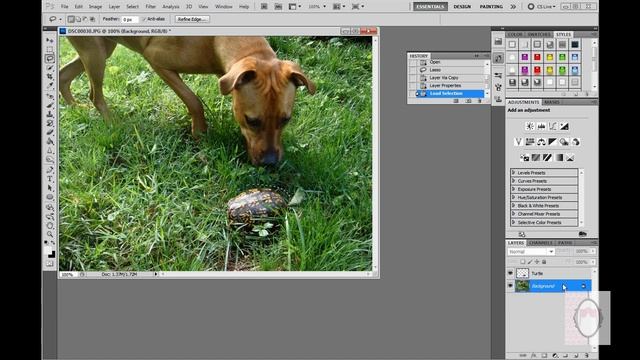Toggle lock transparent pixels in Layers panel
The width and height of the screenshot is (640, 360).
(522, 262)
